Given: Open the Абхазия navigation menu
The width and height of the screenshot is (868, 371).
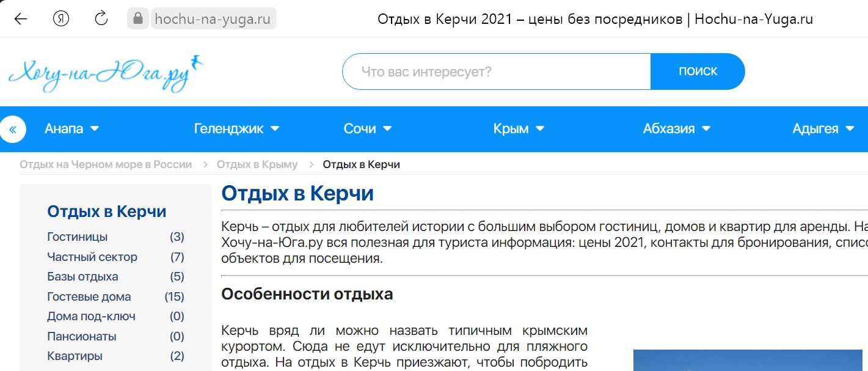Looking at the screenshot, I should (x=676, y=129).
